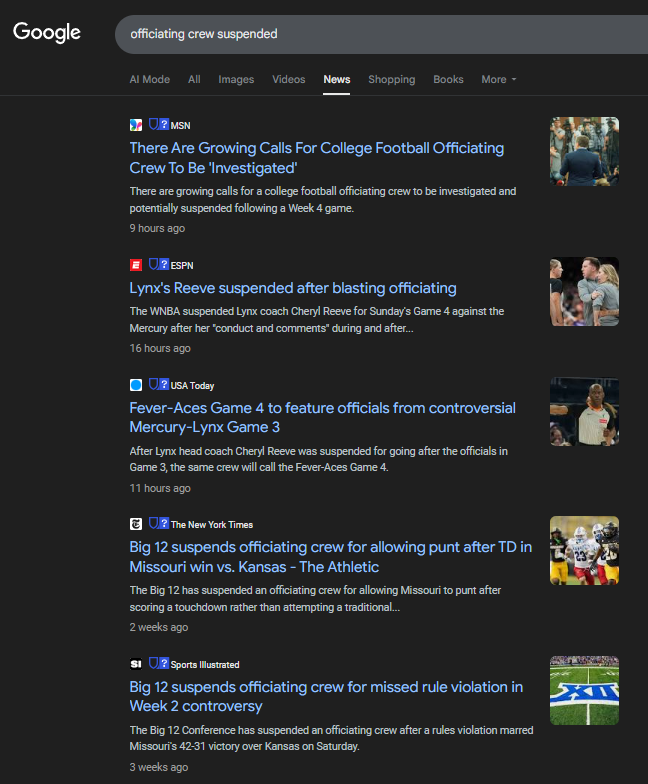The width and height of the screenshot is (648, 784).
Task: Go to the Shopping tab
Action: (x=391, y=80)
